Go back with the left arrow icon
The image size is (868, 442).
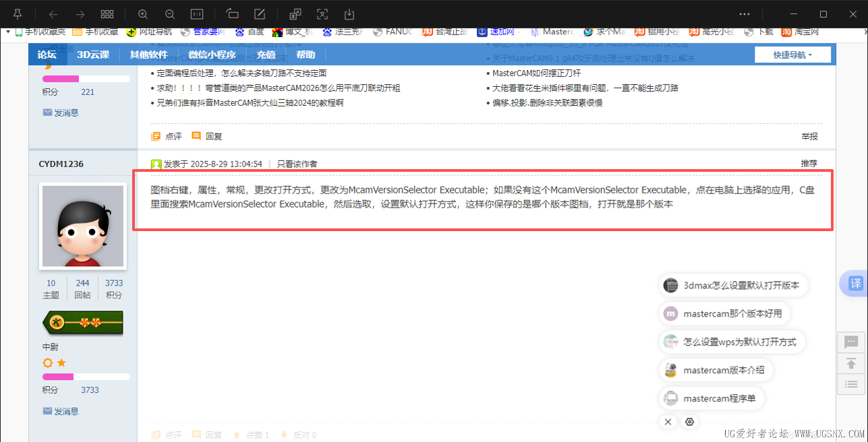point(53,13)
